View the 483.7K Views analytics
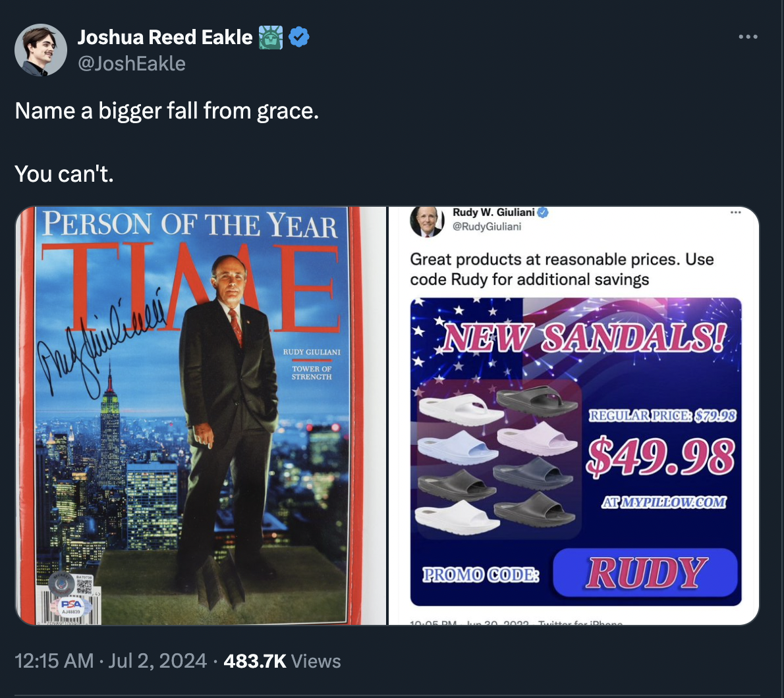 [282, 660]
